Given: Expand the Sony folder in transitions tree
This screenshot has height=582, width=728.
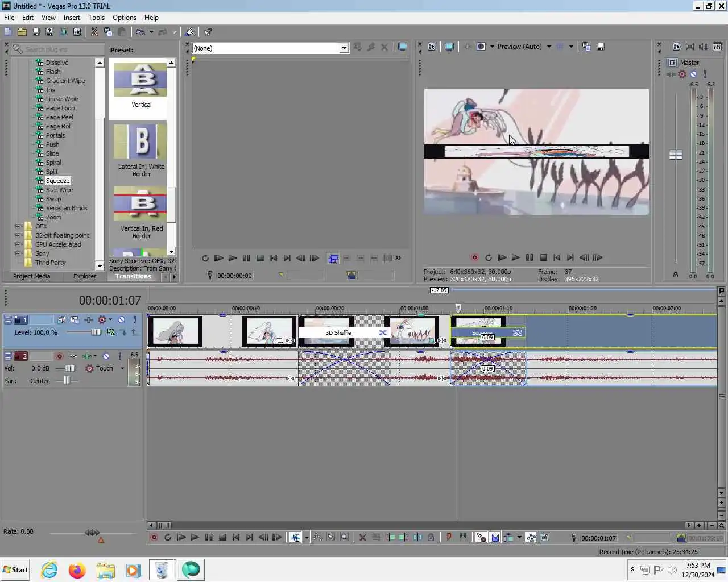Looking at the screenshot, I should [18, 253].
